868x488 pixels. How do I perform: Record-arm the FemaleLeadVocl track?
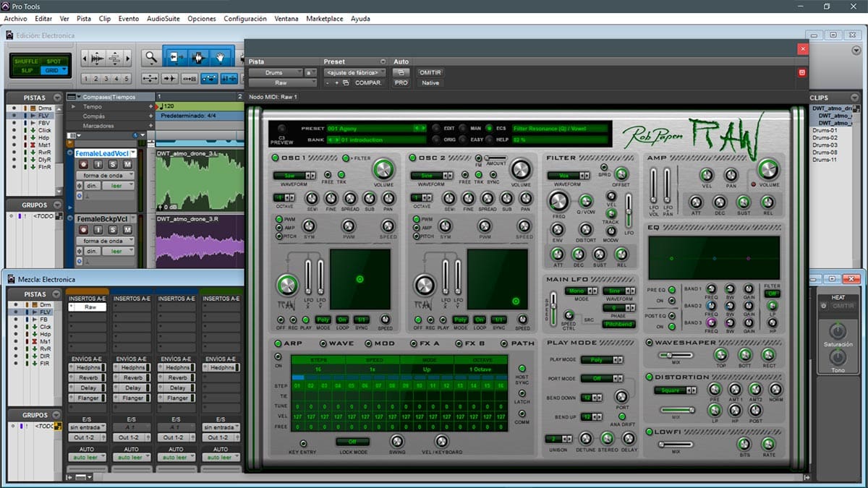[85, 166]
